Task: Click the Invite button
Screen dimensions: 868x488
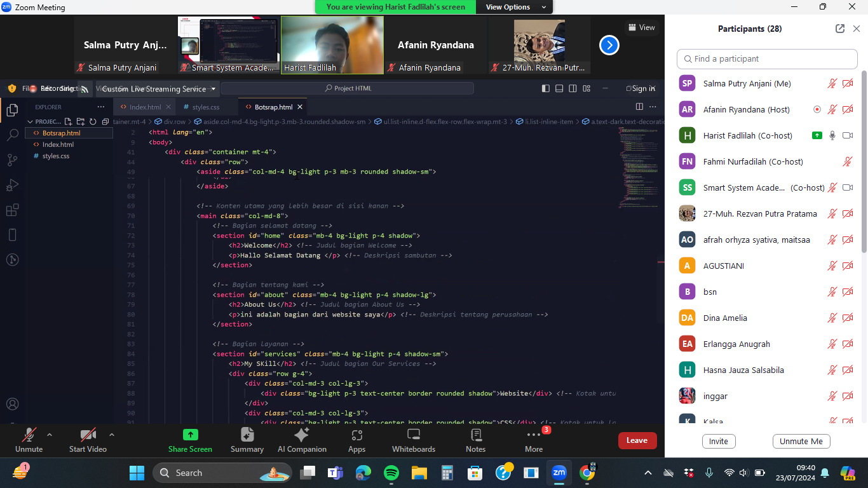Action: click(x=719, y=441)
